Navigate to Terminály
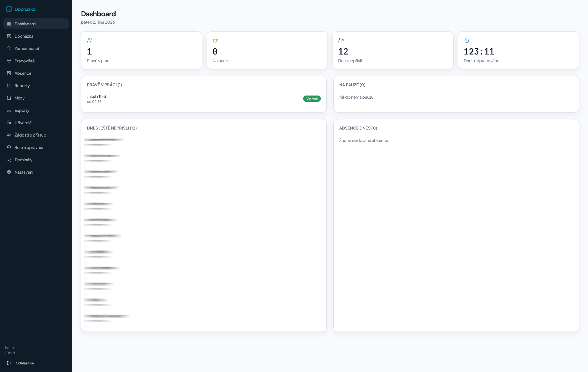 (x=36, y=160)
